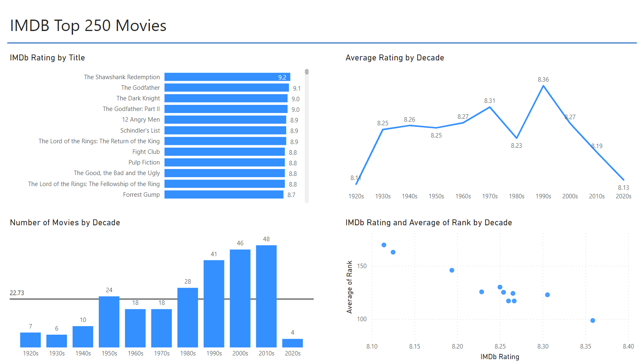Viewport: 644px width, 362px height.
Task: Select the 2000s column with 46 movies
Action: click(x=240, y=298)
